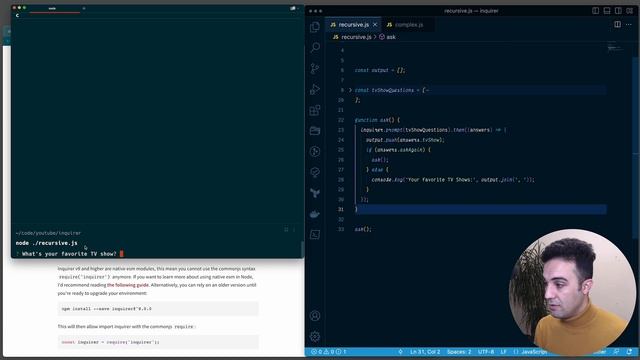The image size is (640, 360).
Task: Click the console.log line in editor
Action: pyautogui.click(x=453, y=180)
